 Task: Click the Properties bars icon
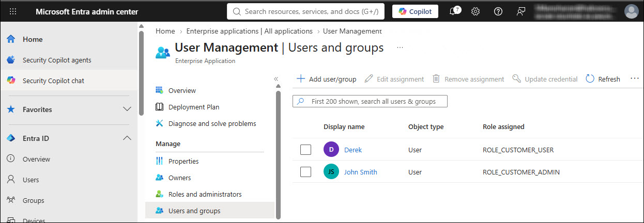click(159, 161)
